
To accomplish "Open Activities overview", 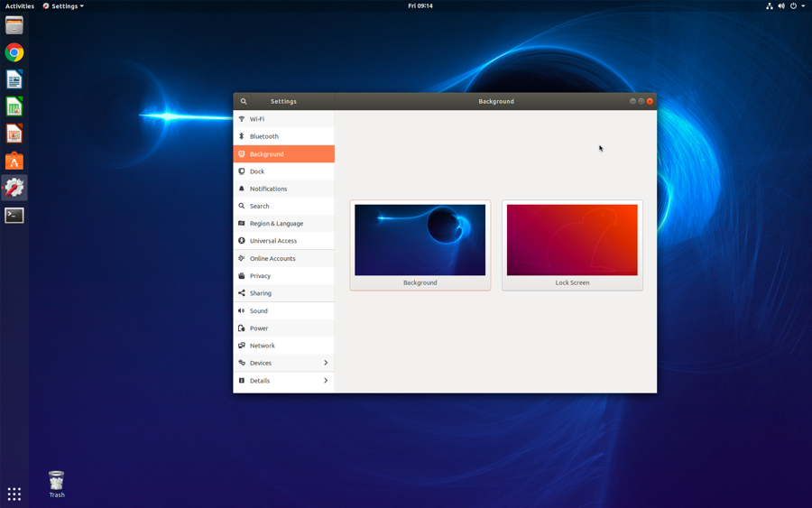I will coord(20,6).
